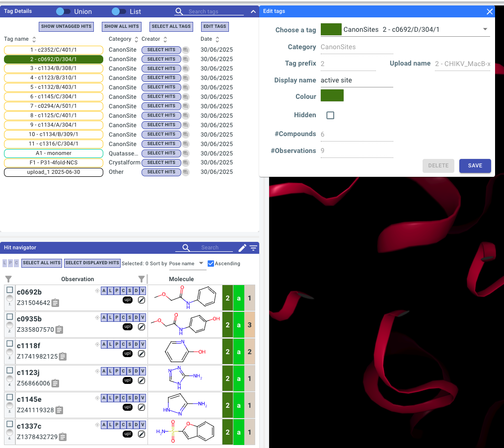Click the SHOW UNTAGGED HITS button

point(66,26)
